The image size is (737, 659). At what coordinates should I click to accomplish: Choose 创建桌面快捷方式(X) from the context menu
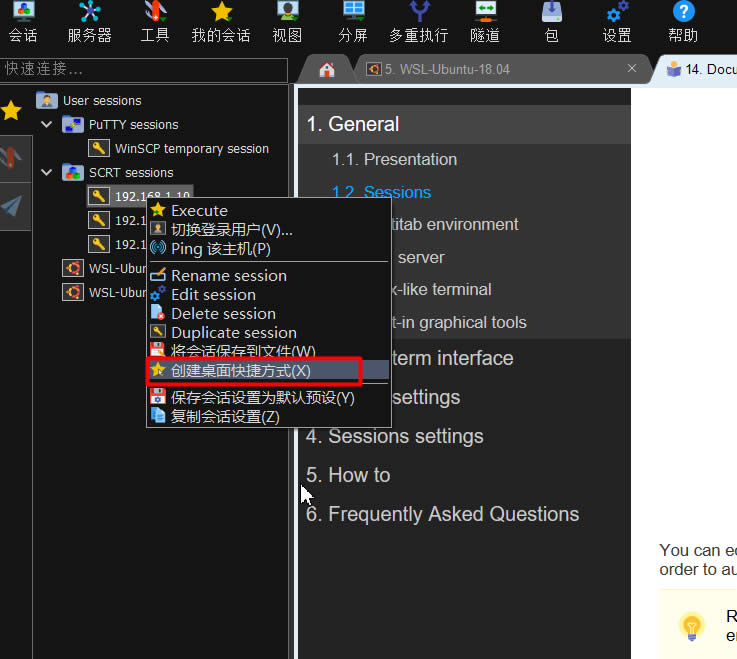pos(240,370)
